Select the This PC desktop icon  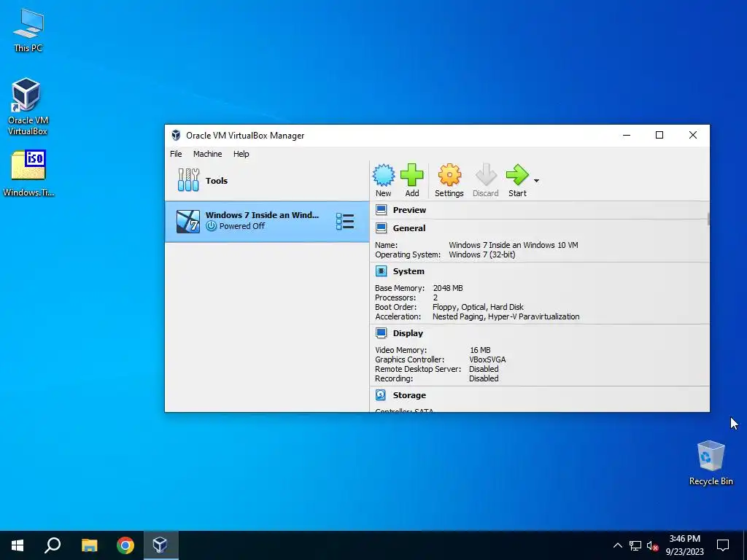28,31
